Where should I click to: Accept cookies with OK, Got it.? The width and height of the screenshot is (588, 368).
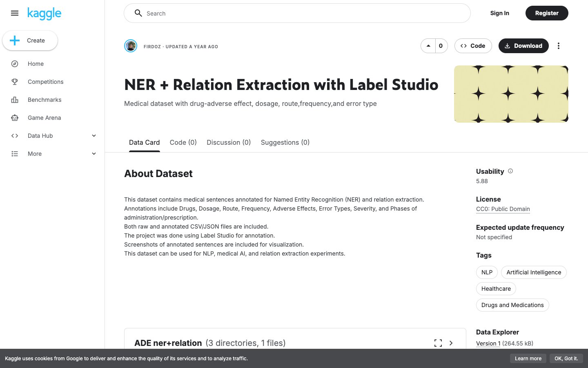566,359
